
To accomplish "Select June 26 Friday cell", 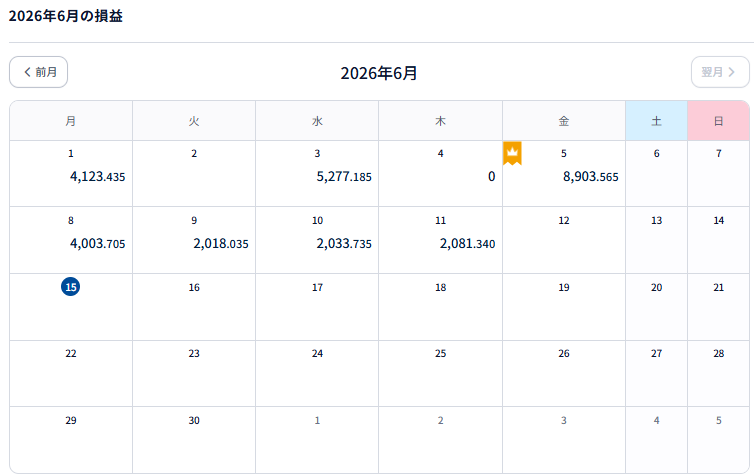I will pos(564,374).
